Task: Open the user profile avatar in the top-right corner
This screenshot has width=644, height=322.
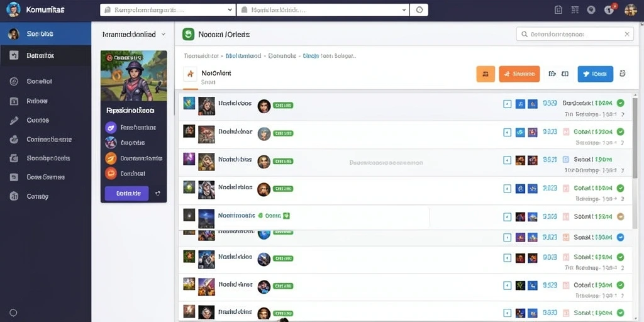Action: pyautogui.click(x=630, y=10)
